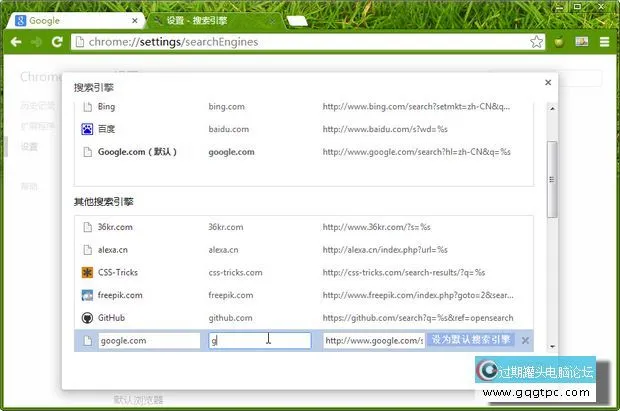Click the baidu.com keyword
The height and width of the screenshot is (411, 620).
[x=229, y=129]
